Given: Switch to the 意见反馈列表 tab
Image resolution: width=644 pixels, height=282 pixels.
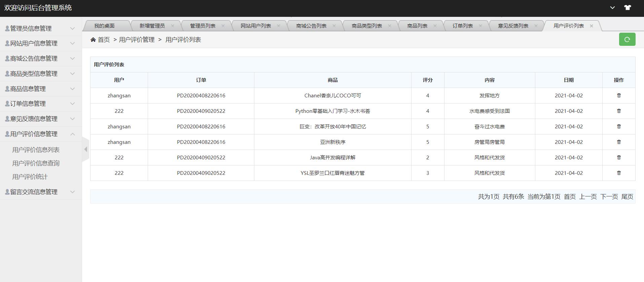Looking at the screenshot, I should point(513,26).
